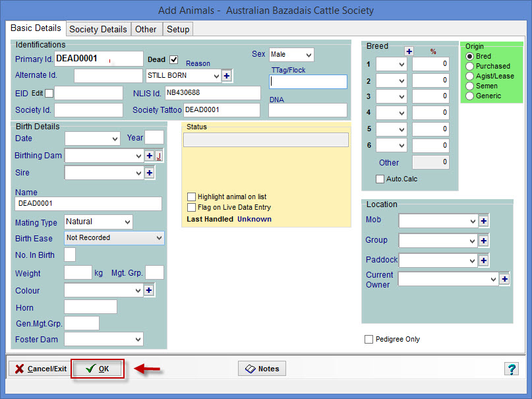Screen dimensions: 532x399
Task: Click the Name field containing DEAD0001
Action: point(88,204)
